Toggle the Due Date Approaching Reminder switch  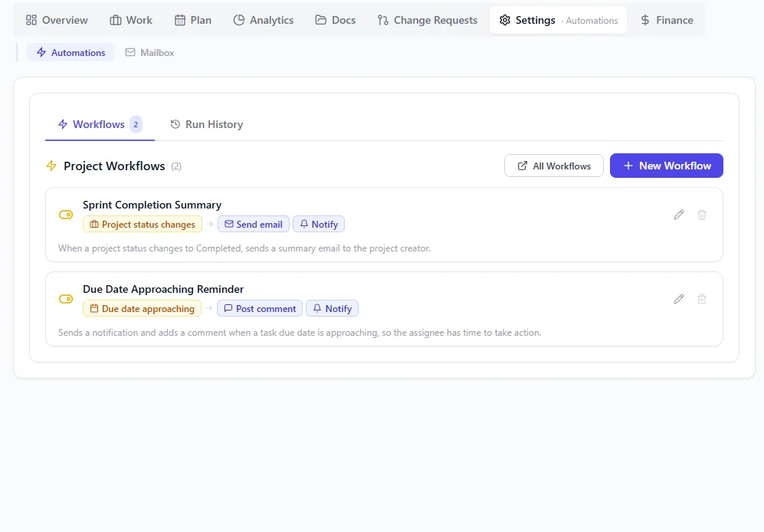pyautogui.click(x=66, y=299)
